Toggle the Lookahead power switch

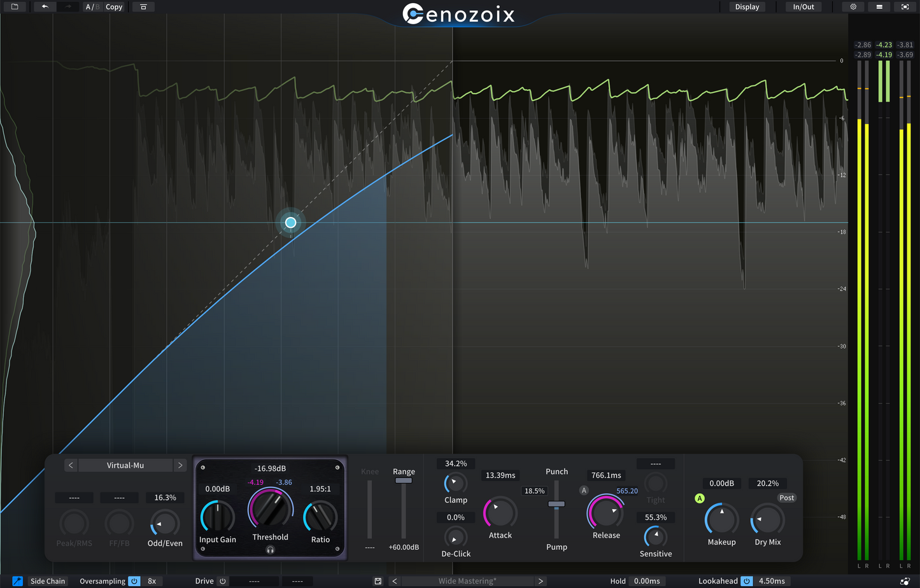tap(746, 580)
